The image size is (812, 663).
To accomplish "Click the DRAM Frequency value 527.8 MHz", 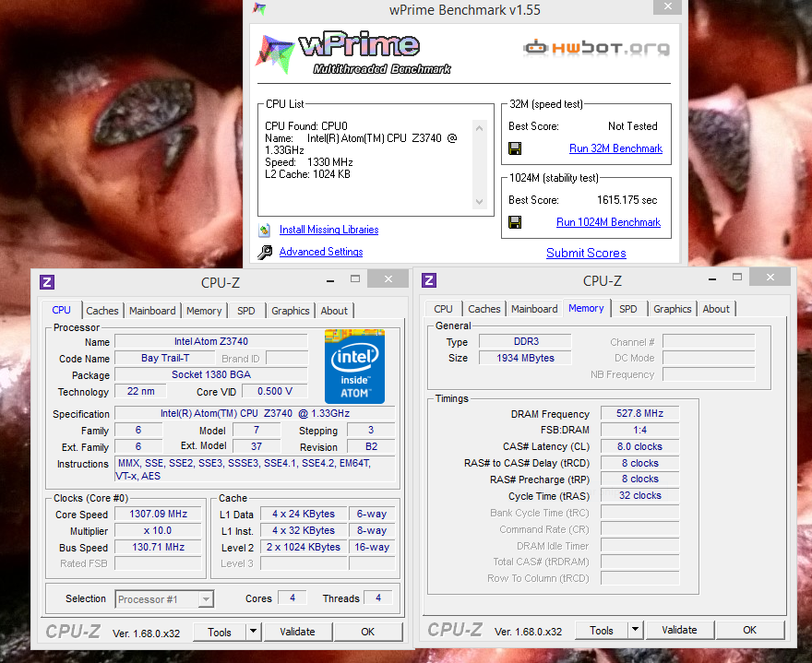I will (x=640, y=413).
